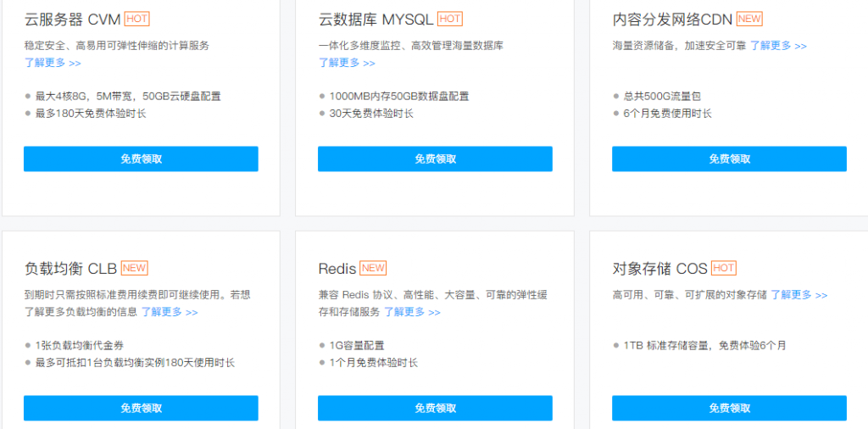Click the NEW badge beside 内容分发网络CDN
This screenshot has width=868, height=429.
pos(749,19)
